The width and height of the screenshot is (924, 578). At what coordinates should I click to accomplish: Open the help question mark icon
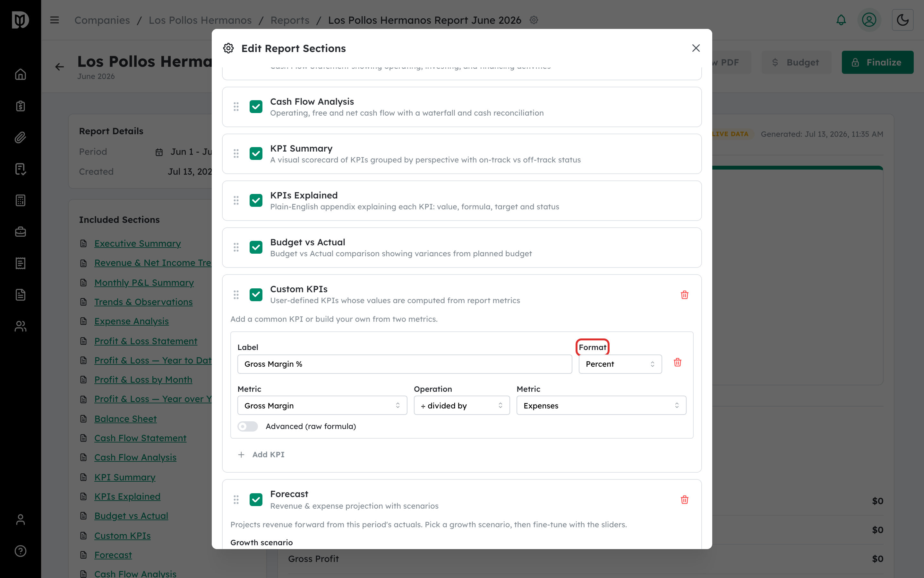(x=21, y=551)
